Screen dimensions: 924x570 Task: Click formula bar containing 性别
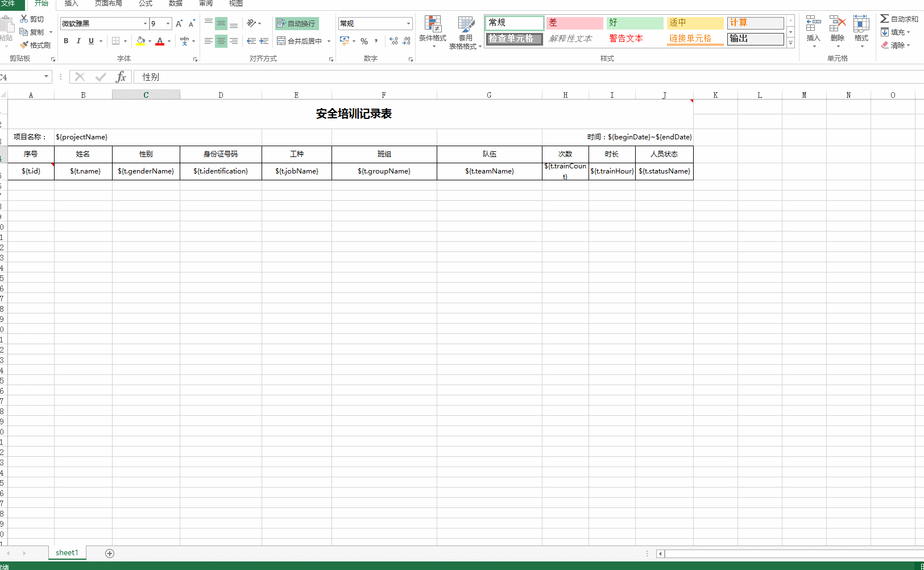pyautogui.click(x=529, y=77)
